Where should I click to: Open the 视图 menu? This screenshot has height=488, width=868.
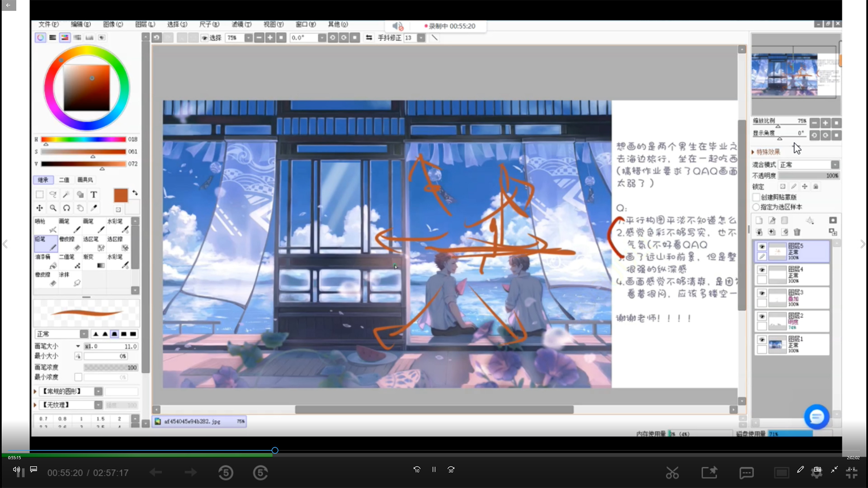274,24
